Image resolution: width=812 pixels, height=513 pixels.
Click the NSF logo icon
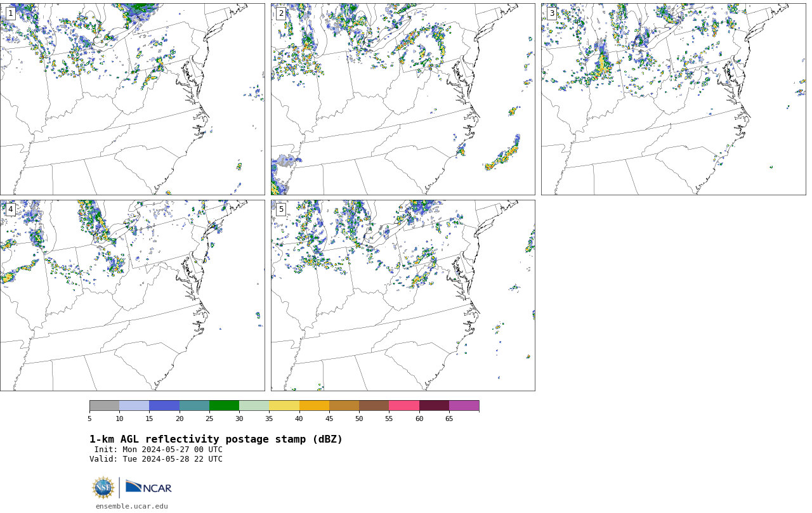click(x=103, y=488)
